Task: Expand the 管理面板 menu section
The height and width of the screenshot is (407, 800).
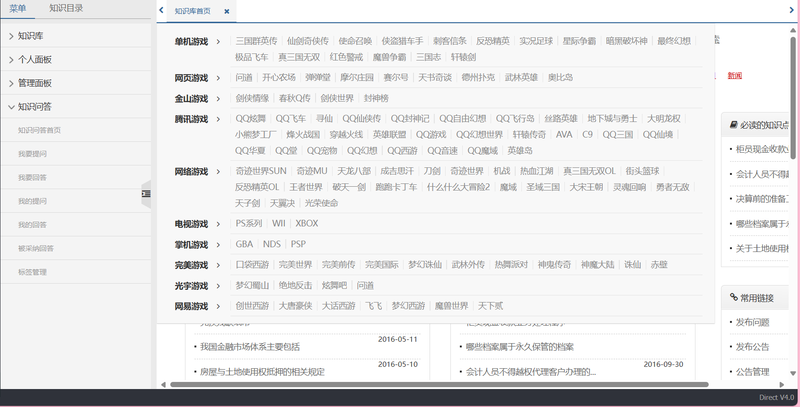Action: (x=76, y=83)
